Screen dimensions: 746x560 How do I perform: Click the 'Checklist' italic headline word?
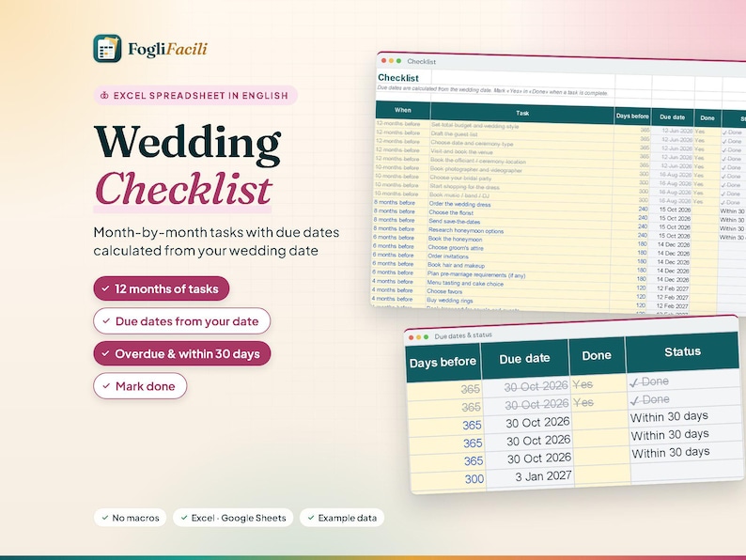click(x=183, y=189)
